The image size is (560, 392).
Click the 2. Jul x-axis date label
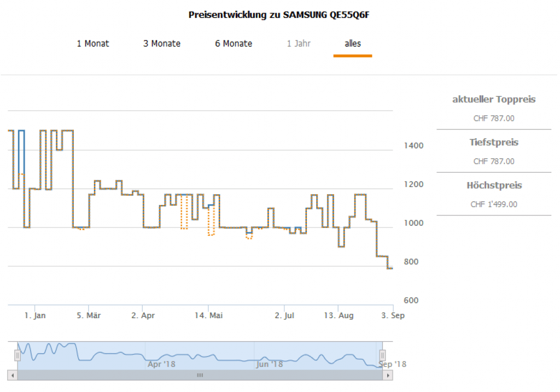[x=284, y=316]
